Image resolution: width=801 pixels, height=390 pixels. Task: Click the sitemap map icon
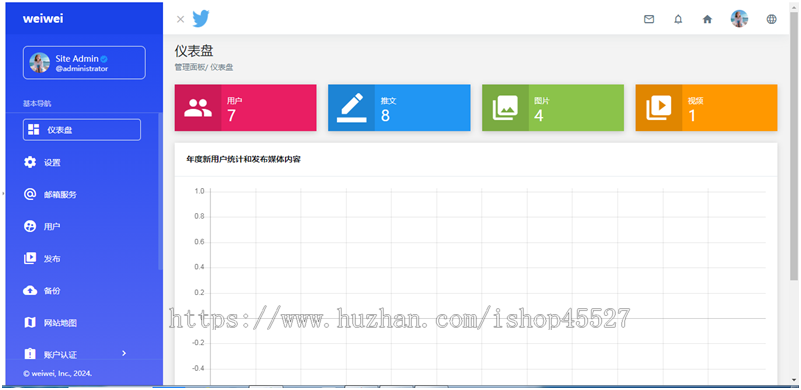point(30,323)
